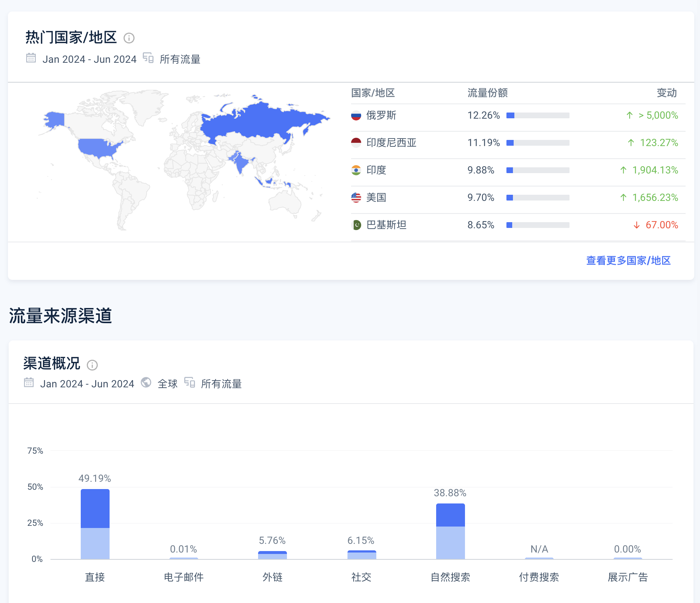The width and height of the screenshot is (700, 603).
Task: Click green up arrow in 俄罗斯 row
Action: 630,115
